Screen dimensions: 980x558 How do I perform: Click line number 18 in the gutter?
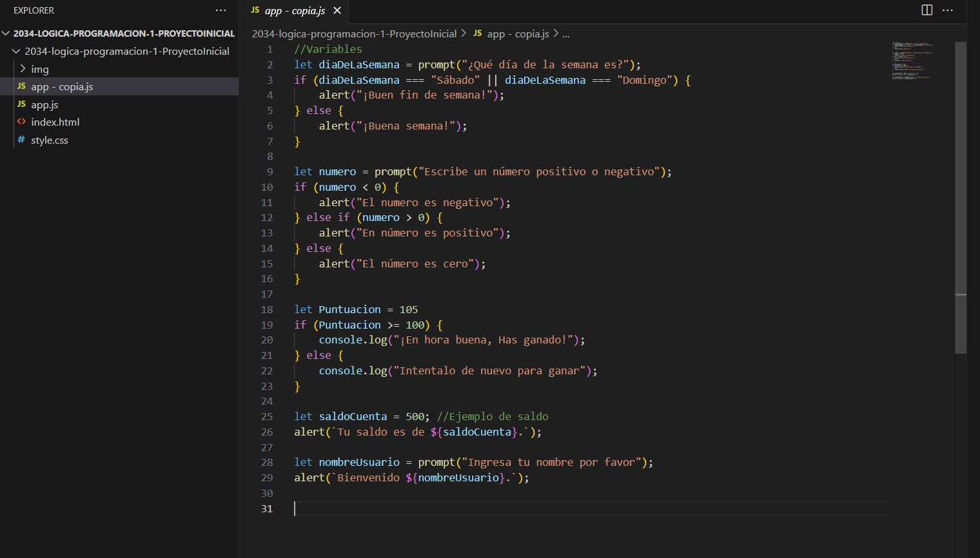click(x=267, y=309)
